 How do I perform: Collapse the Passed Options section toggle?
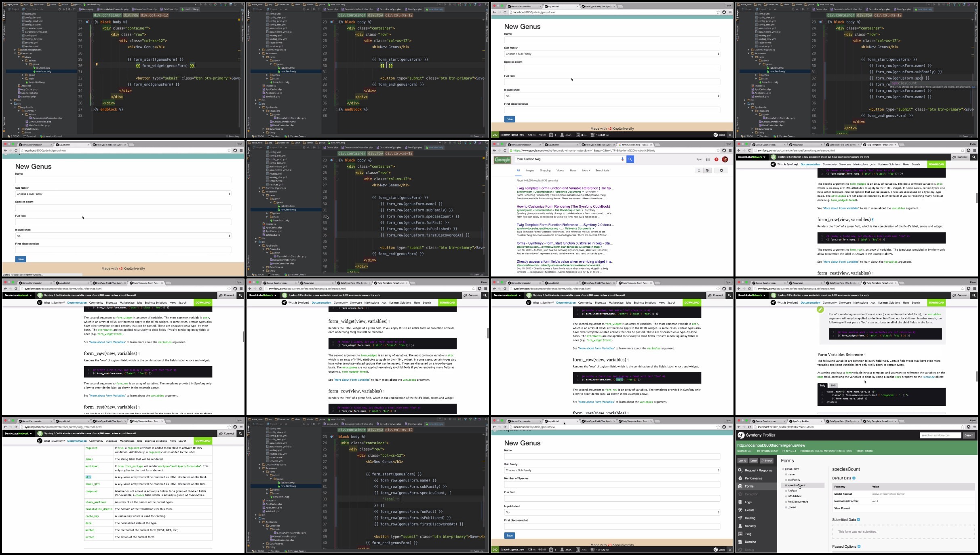[x=859, y=547]
